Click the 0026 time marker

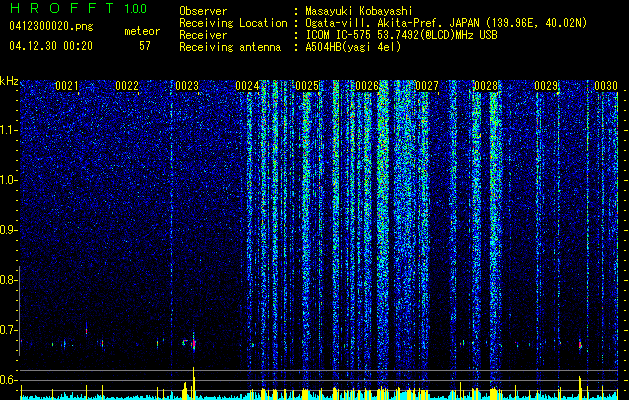367,86
